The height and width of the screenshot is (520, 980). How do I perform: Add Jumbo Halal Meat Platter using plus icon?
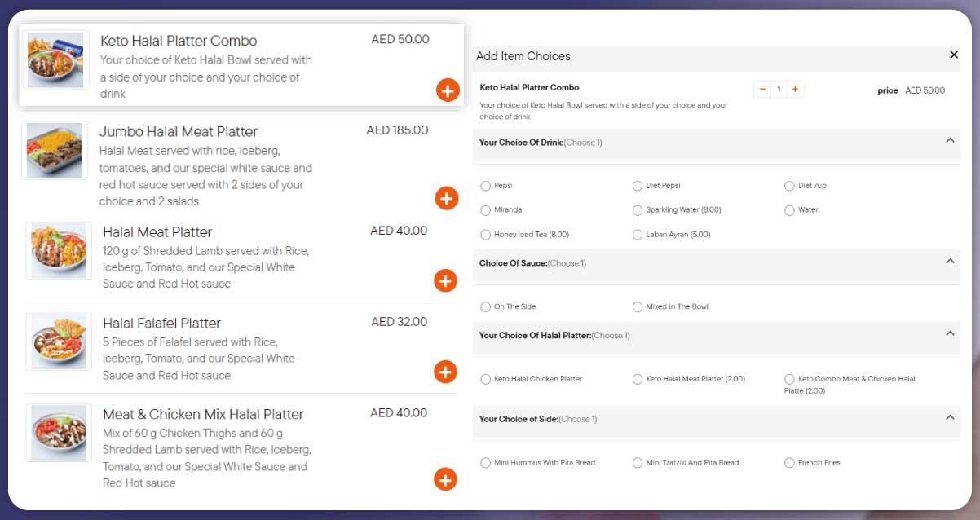coord(446,198)
